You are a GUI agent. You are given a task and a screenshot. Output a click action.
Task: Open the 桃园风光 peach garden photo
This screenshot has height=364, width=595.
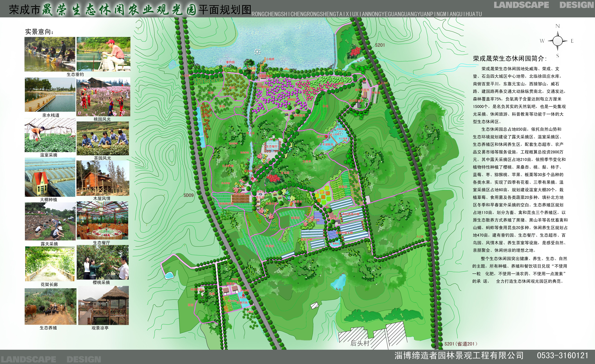click(103, 97)
